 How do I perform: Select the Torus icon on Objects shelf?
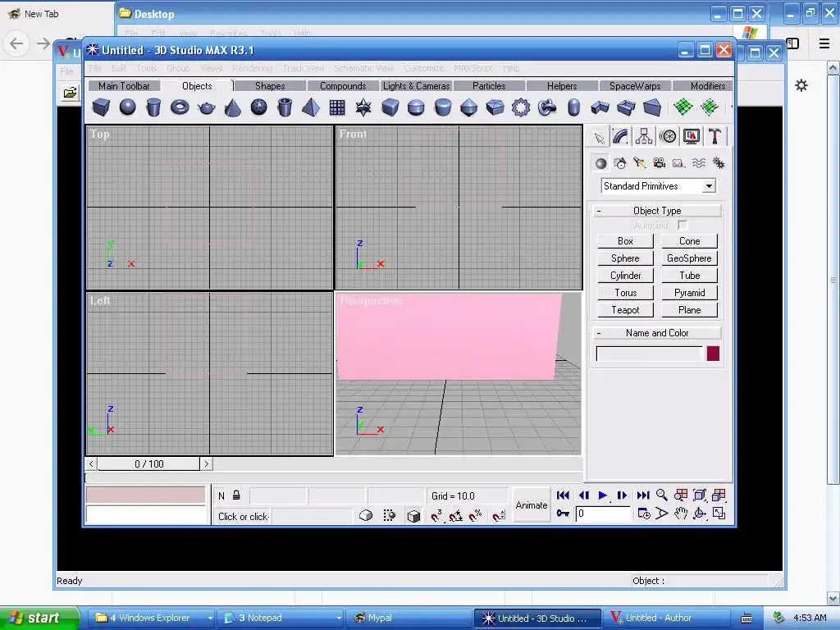[180, 107]
